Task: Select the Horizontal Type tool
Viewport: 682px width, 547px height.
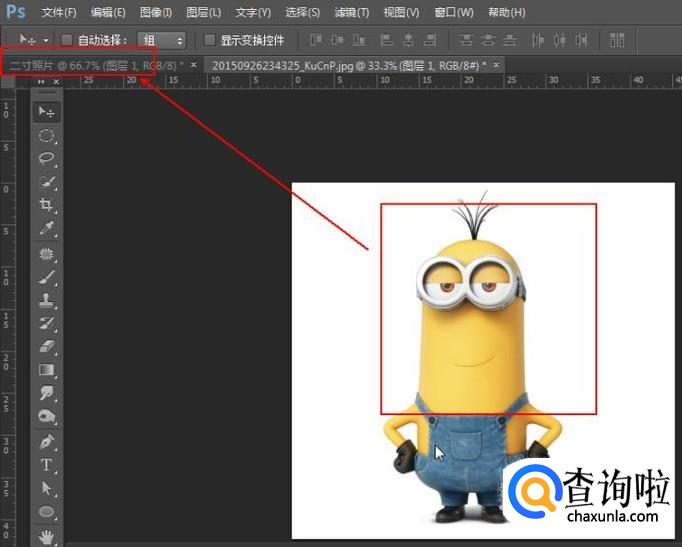Action: pos(46,465)
